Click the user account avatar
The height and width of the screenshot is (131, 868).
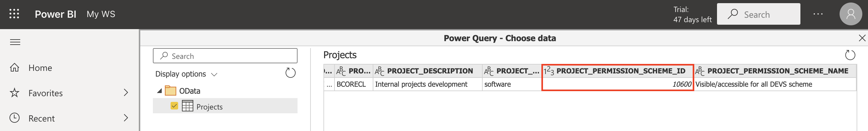pos(850,14)
